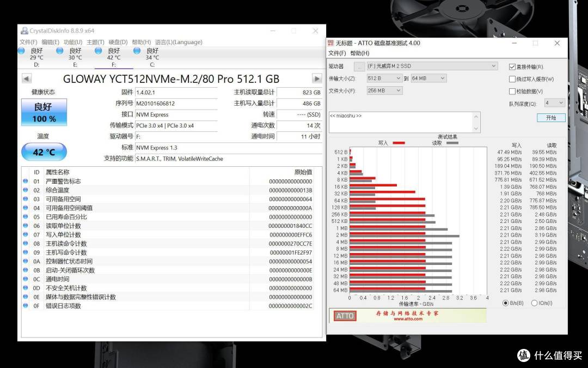This screenshot has width=588, height=368.
Task: Open the 文件(F) menu in ATTO window
Action: click(x=337, y=53)
